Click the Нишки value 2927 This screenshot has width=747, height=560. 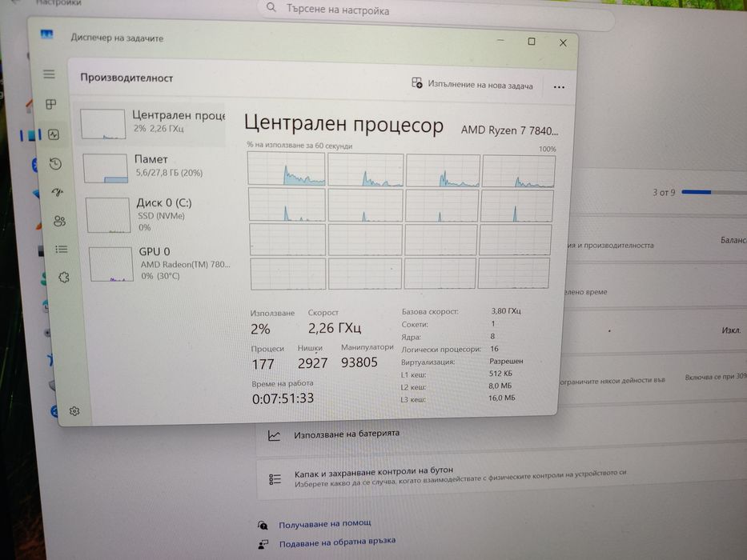(312, 363)
